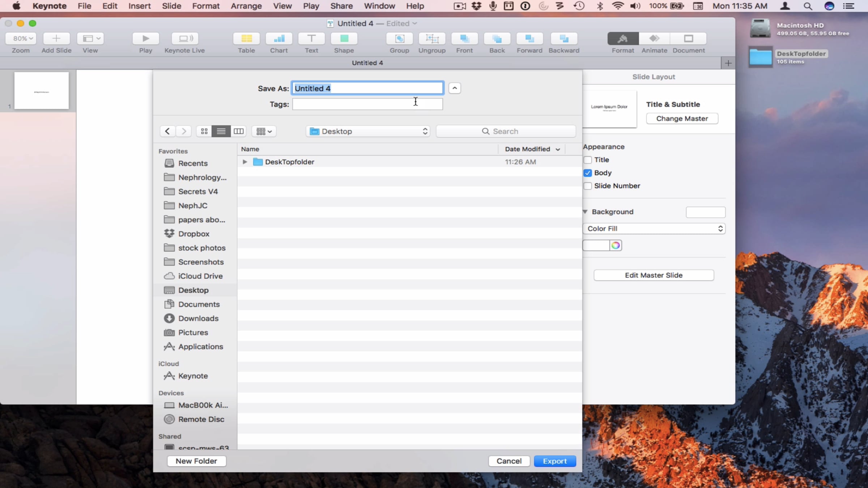Switch file browser to column view
Viewport: 868px width, 488px height.
point(239,131)
